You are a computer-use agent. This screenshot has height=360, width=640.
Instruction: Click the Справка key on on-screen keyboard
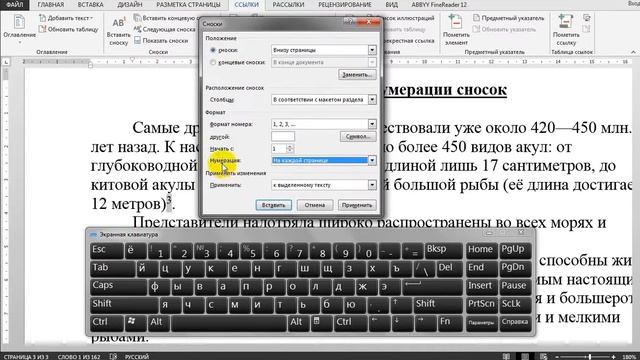click(x=515, y=324)
